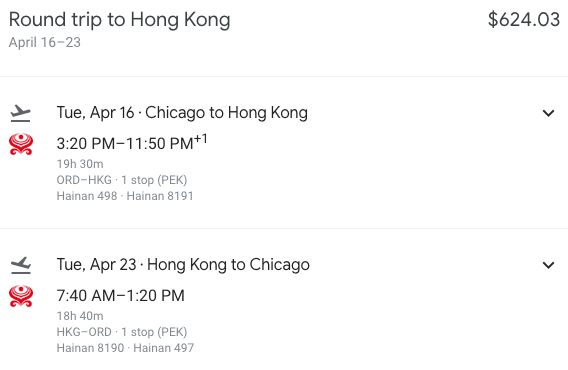Expand the Hong Kong to Chicago flight details
The height and width of the screenshot is (370, 568).
coord(548,265)
